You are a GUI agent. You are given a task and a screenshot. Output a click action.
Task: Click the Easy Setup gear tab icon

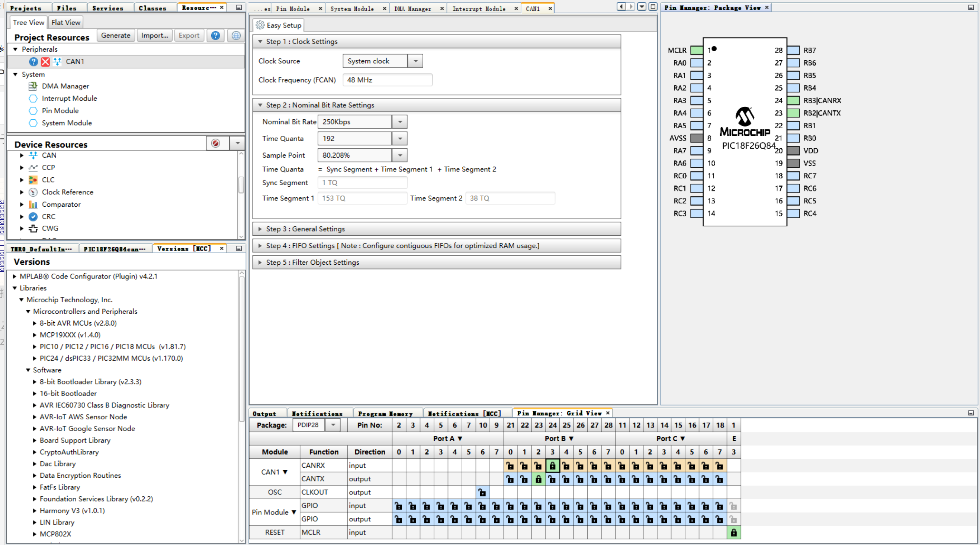point(260,25)
